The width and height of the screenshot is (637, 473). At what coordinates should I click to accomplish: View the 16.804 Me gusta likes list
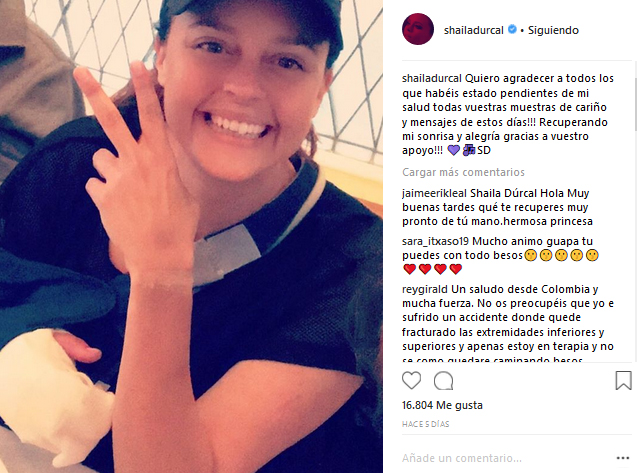(442, 405)
